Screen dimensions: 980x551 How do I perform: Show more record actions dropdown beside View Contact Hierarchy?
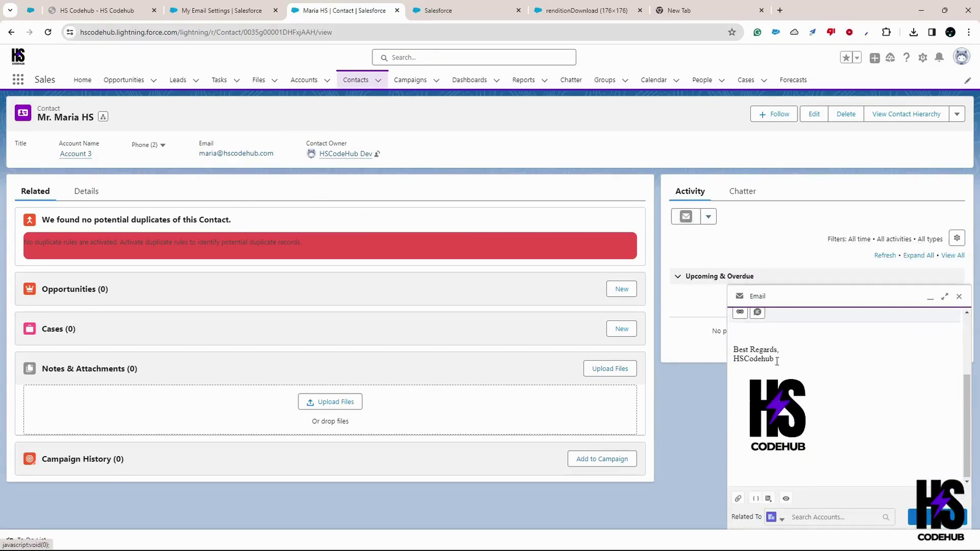click(x=957, y=114)
